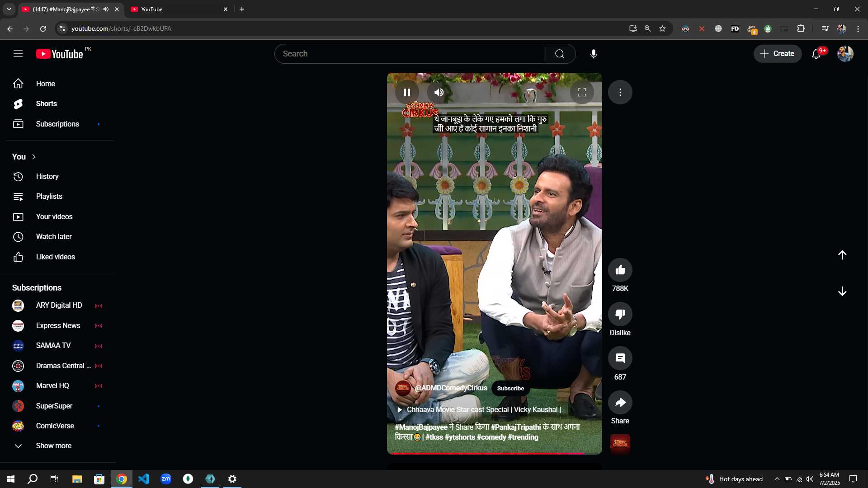This screenshot has width=868, height=488.
Task: Open the Short's three-dot more actions menu
Action: [620, 92]
